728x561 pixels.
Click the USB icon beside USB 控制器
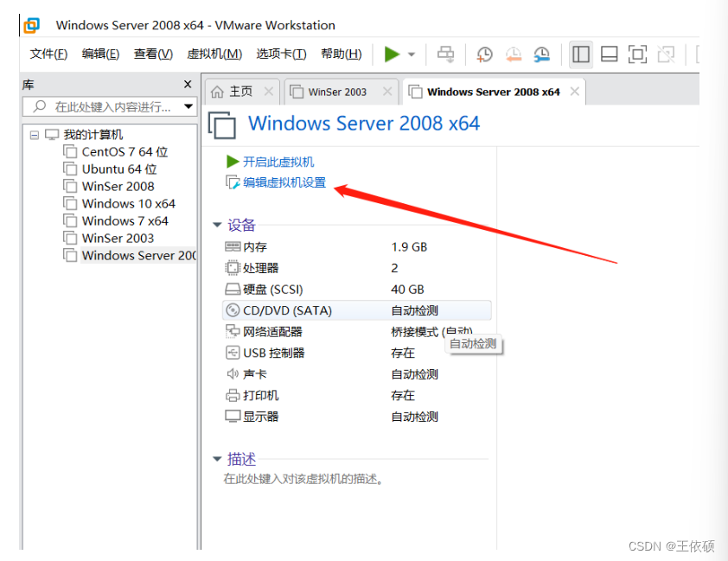(233, 353)
